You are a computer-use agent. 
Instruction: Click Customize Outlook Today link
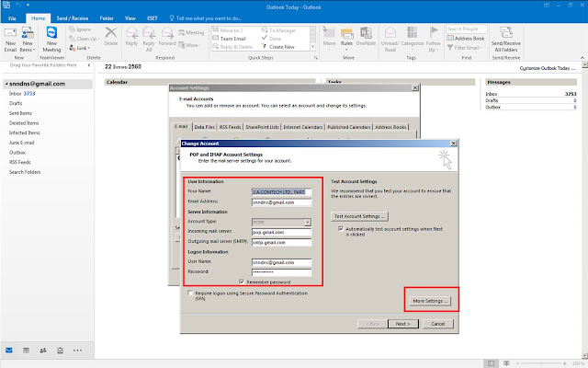pos(548,68)
